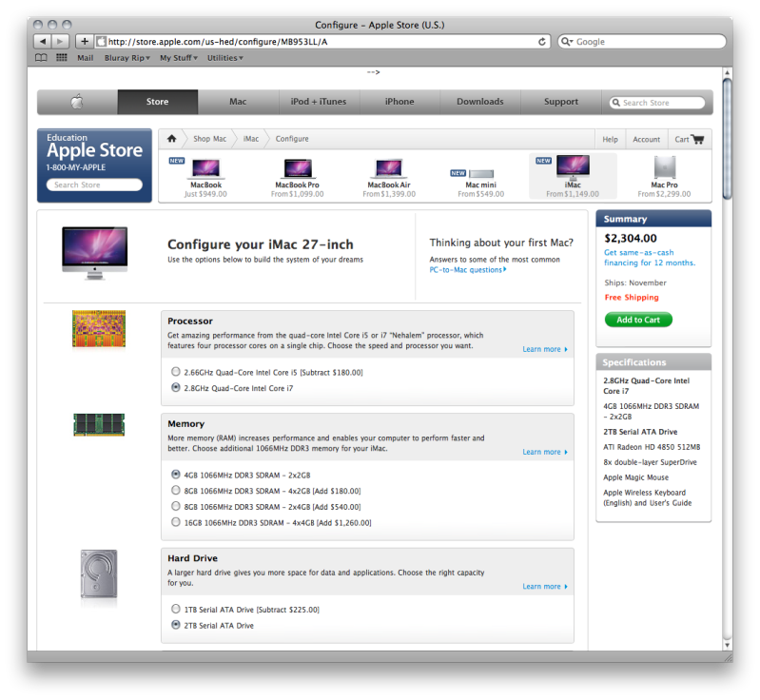Viewport: 760px width, 700px height.
Task: Open the iPod + iTunes tab
Action: click(319, 102)
